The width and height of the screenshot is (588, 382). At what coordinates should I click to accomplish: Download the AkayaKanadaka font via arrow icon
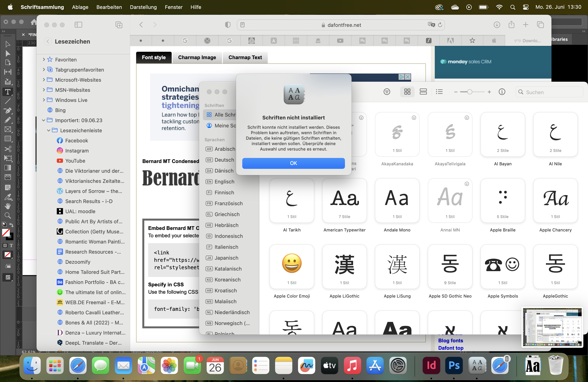(414, 118)
